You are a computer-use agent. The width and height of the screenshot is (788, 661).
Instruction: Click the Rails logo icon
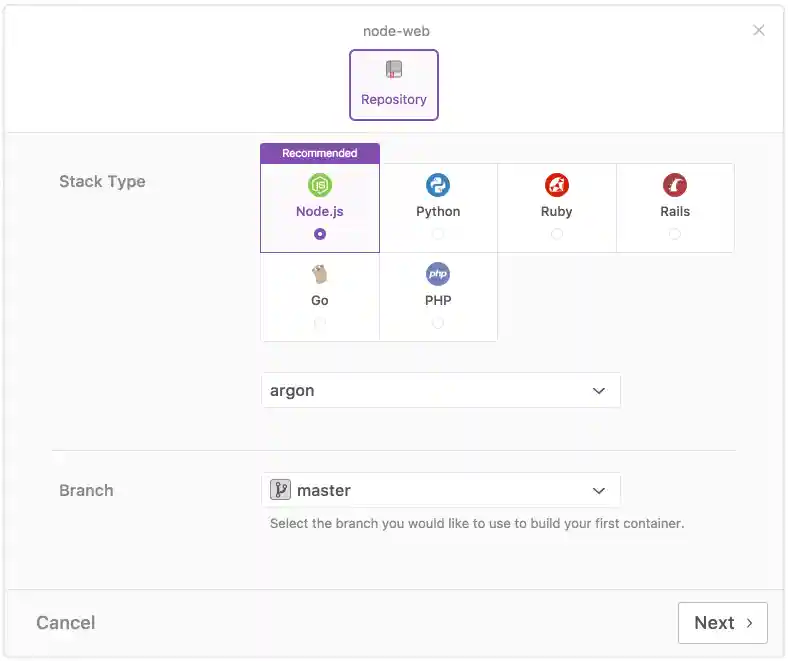click(675, 185)
